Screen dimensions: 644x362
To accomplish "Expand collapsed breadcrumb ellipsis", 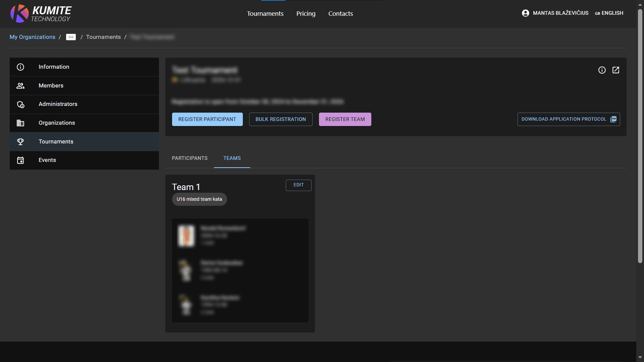I will 71,37.
